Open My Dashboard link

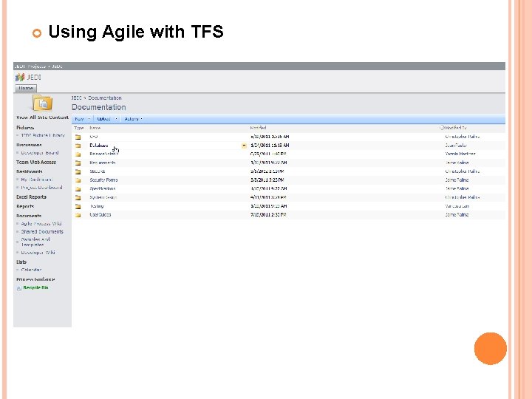pyautogui.click(x=37, y=180)
